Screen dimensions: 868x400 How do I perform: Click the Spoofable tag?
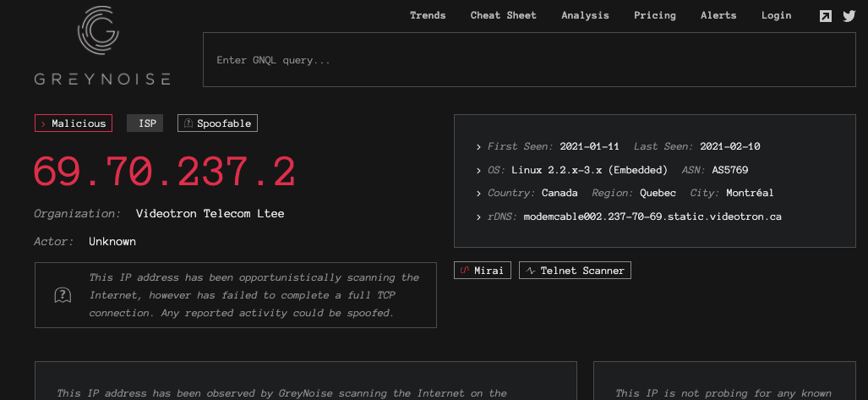[x=217, y=123]
